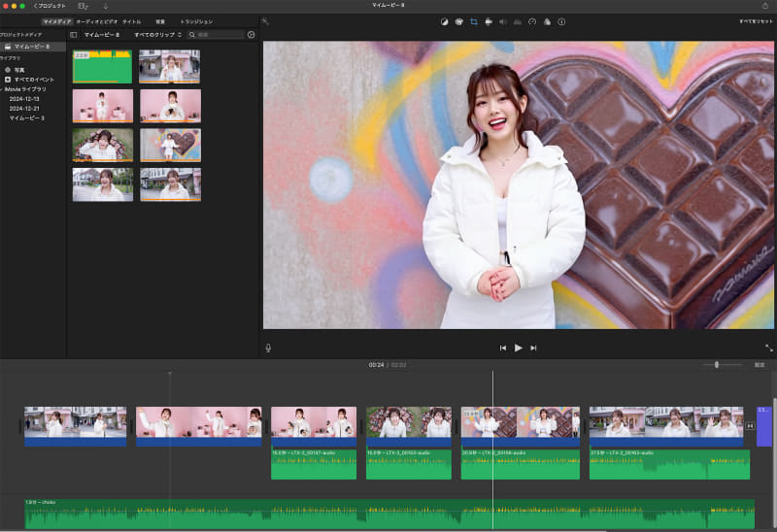Select the LTX-2_00163-audio green audio clip

(669, 465)
